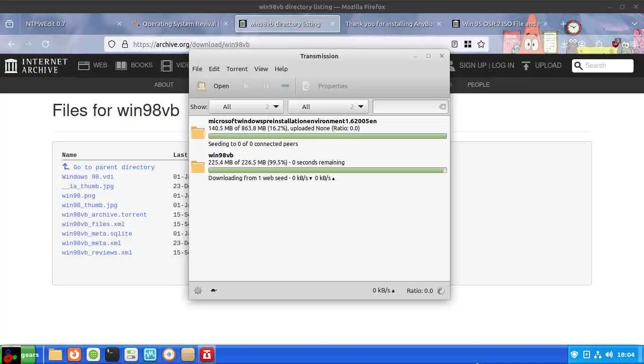The image size is (644, 364).
Task: Toggle reader view icon in address bar
Action: [455, 44]
